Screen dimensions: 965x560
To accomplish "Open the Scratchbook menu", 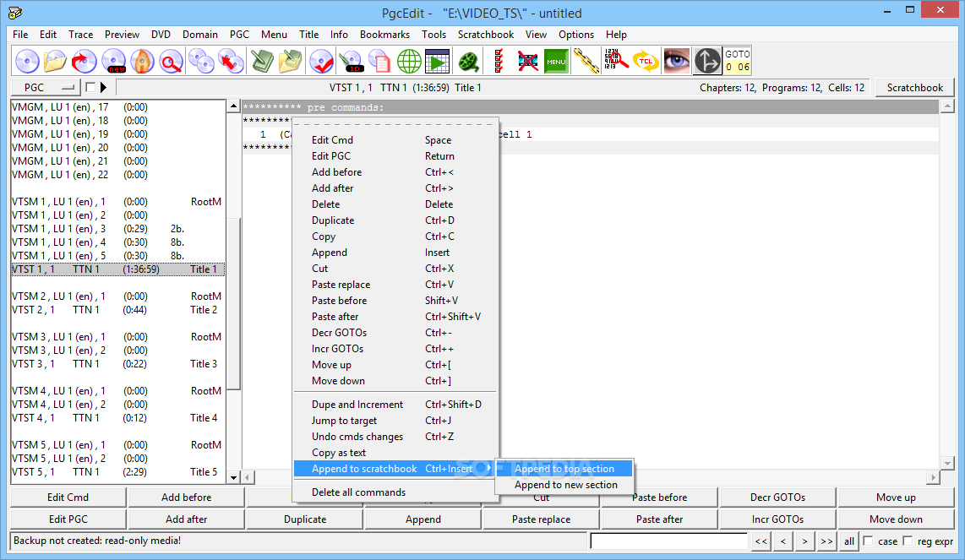I will 486,35.
